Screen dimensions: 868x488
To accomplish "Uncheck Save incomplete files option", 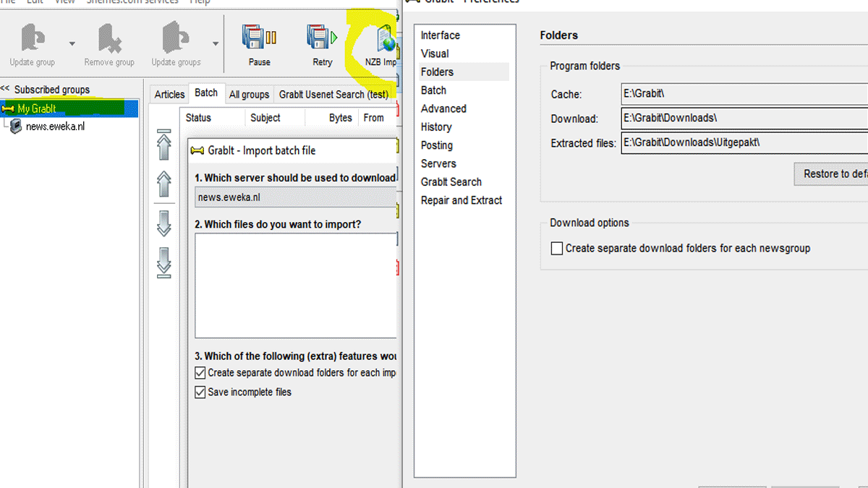I will (200, 393).
